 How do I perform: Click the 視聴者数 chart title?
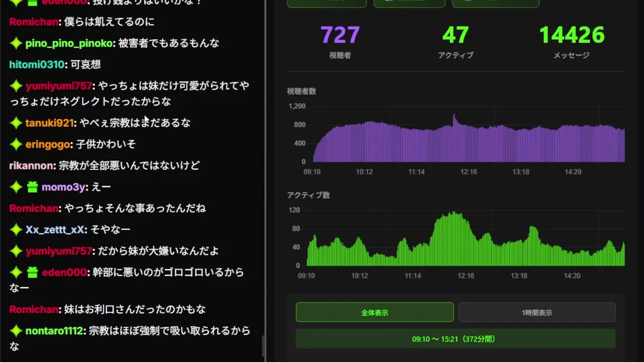tap(301, 91)
